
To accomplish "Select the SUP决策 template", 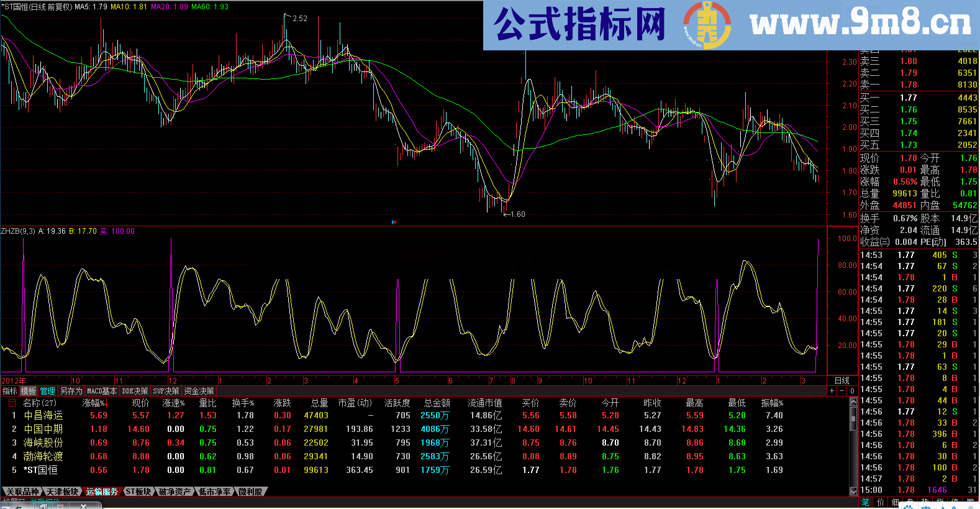I will click(166, 391).
